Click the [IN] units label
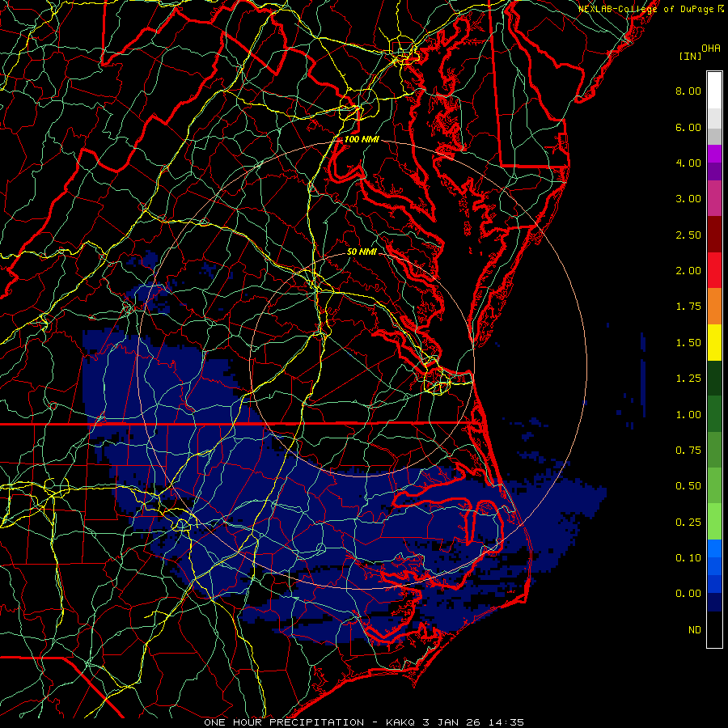This screenshot has height=728, width=728. (x=690, y=56)
